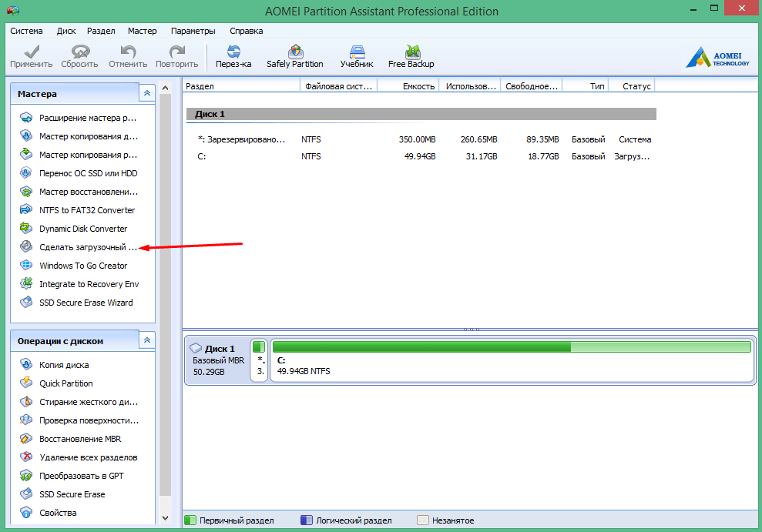
Task: Click the Применить checkmark toolbar icon
Action: (32, 51)
